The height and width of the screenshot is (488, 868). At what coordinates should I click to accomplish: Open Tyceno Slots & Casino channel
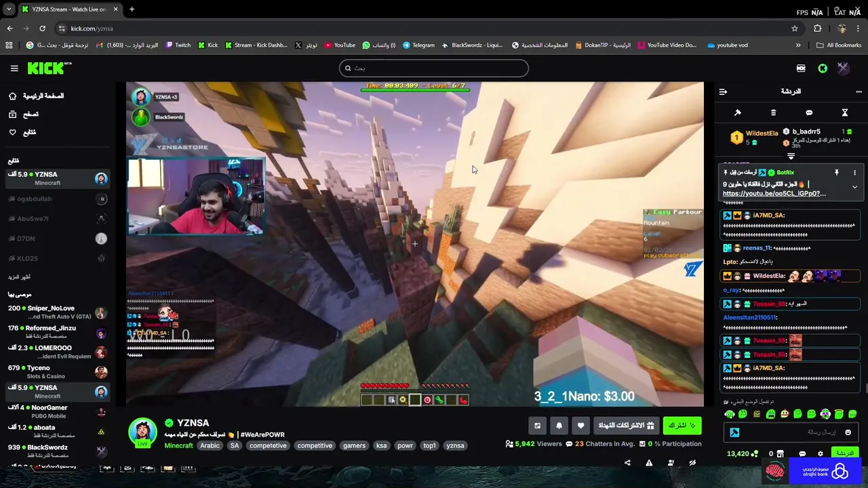click(x=58, y=371)
